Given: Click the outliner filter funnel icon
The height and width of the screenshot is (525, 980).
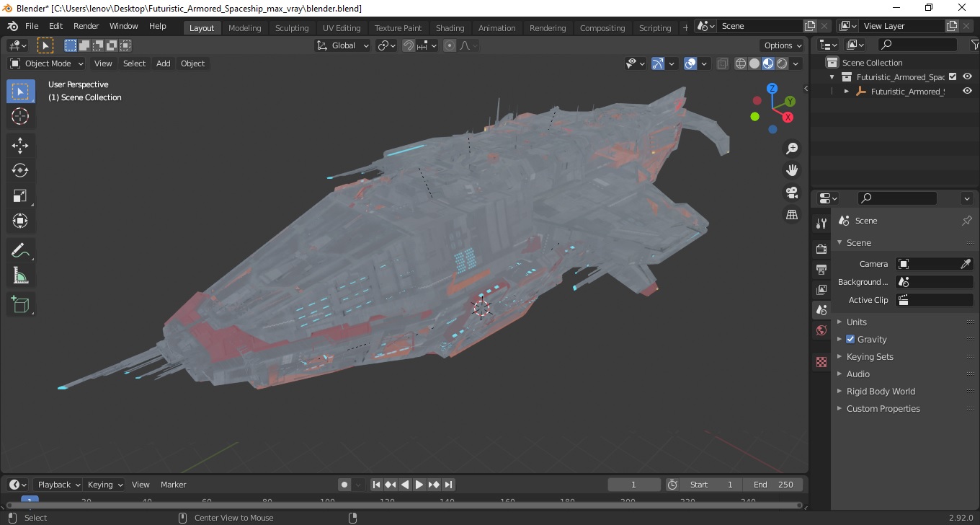Looking at the screenshot, I should click(x=976, y=45).
